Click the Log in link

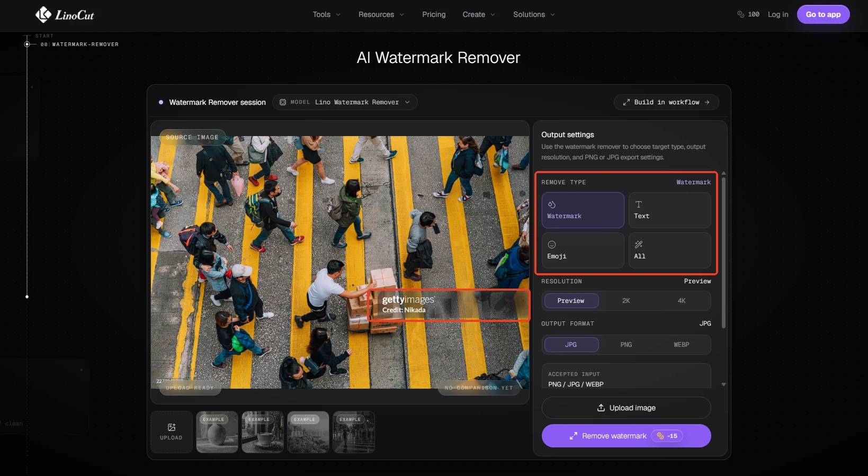point(778,14)
